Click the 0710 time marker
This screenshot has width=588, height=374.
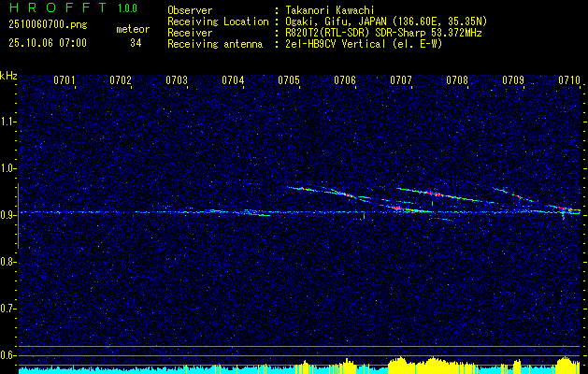[569, 79]
